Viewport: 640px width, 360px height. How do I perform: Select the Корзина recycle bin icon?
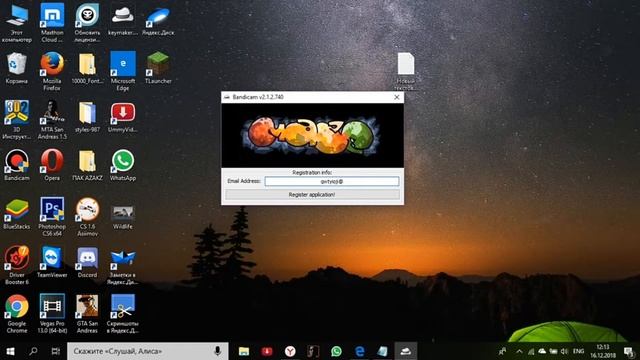point(17,68)
